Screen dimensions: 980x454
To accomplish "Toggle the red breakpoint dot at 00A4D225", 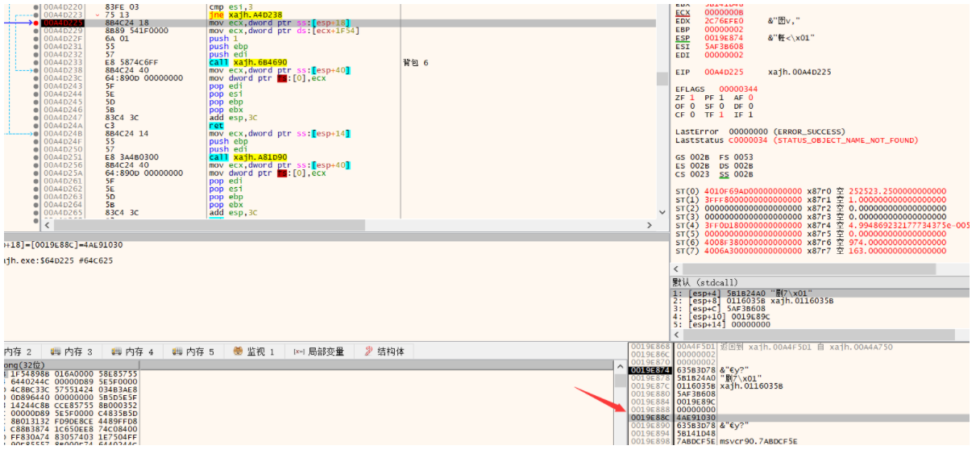I will point(36,23).
